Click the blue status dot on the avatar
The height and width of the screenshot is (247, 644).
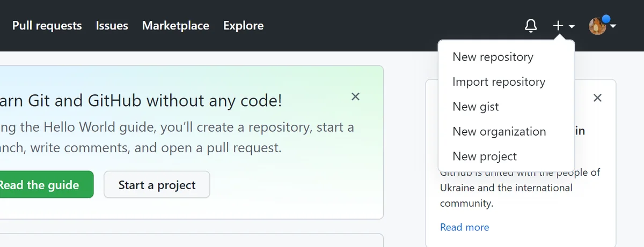(606, 20)
